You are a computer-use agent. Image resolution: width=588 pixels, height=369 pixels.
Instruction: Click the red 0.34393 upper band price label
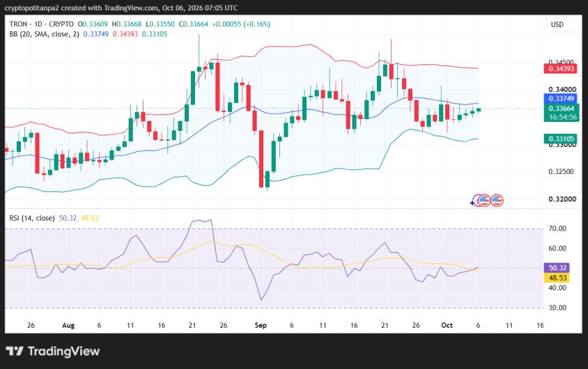(x=561, y=68)
